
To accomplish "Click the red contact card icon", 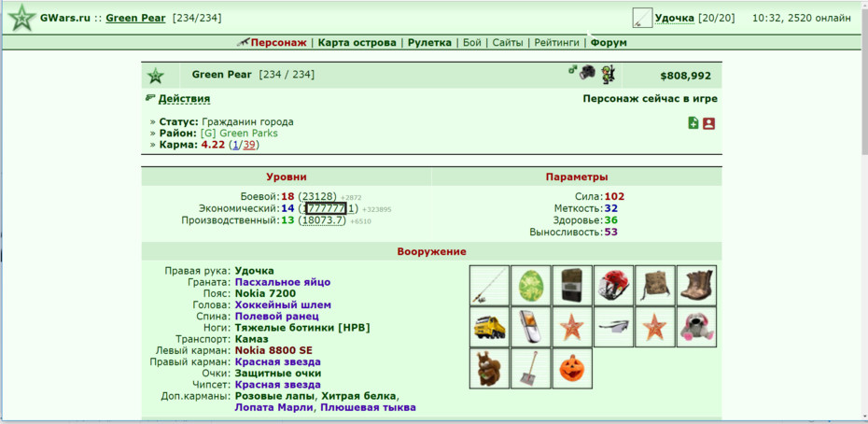I will pos(709,123).
